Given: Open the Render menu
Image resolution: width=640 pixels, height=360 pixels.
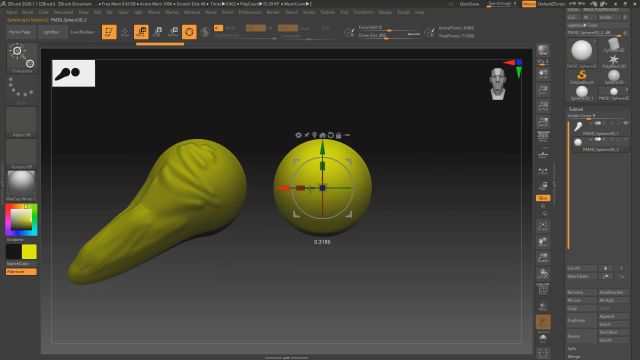Looking at the screenshot, I should tap(273, 12).
